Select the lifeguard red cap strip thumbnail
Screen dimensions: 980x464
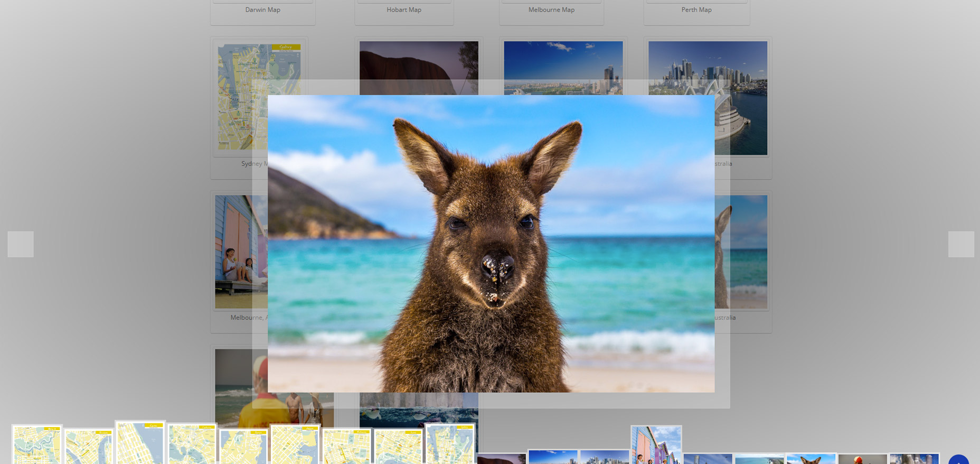pos(863,459)
